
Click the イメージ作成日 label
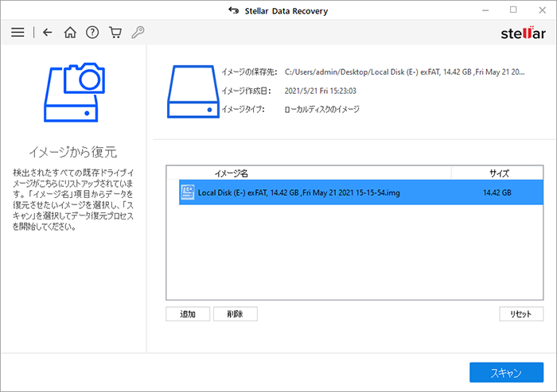click(x=246, y=91)
